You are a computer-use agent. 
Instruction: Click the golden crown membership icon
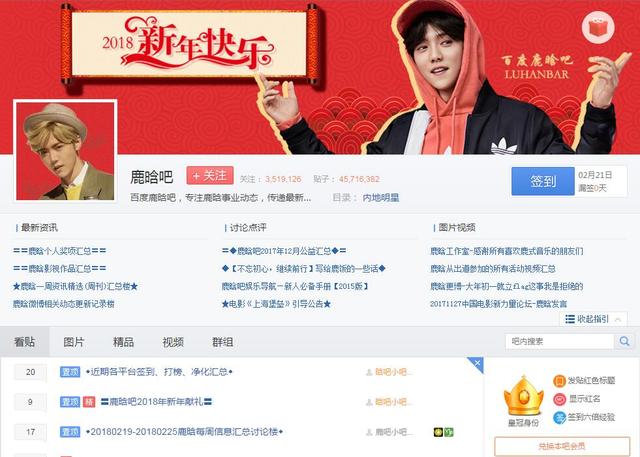click(x=524, y=396)
